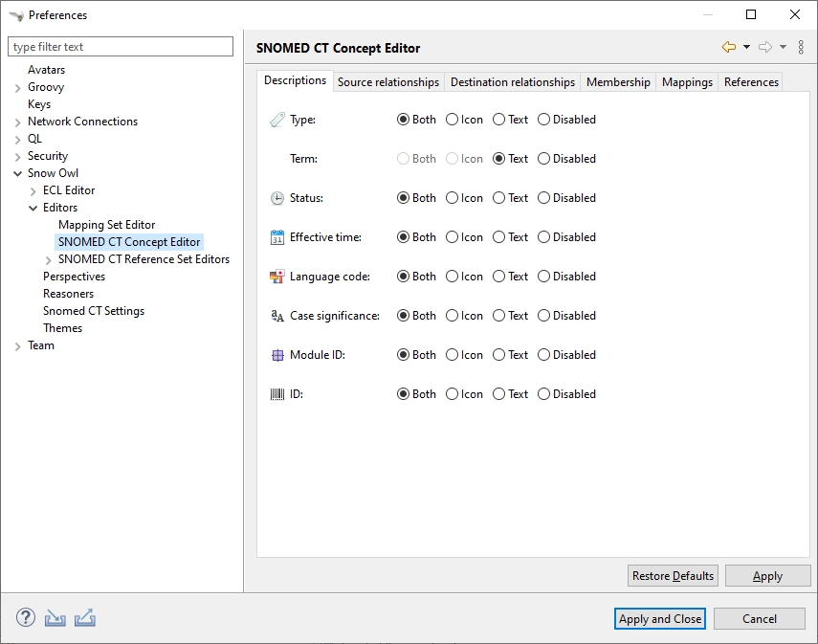Expand the Groovy tree node
The height and width of the screenshot is (644, 818).
(x=18, y=87)
